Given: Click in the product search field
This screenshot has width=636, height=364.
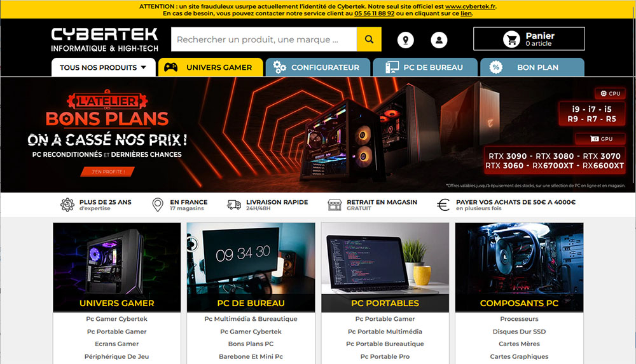Looking at the screenshot, I should click(264, 39).
